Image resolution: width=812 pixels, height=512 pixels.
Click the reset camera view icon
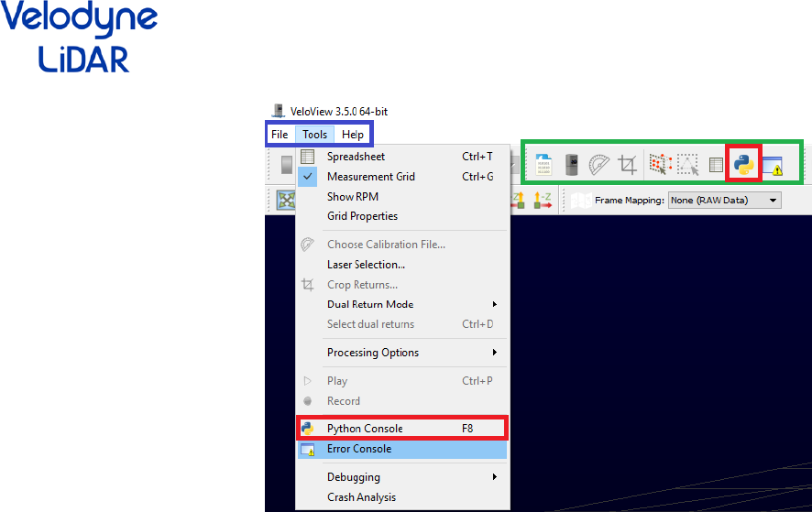click(286, 200)
